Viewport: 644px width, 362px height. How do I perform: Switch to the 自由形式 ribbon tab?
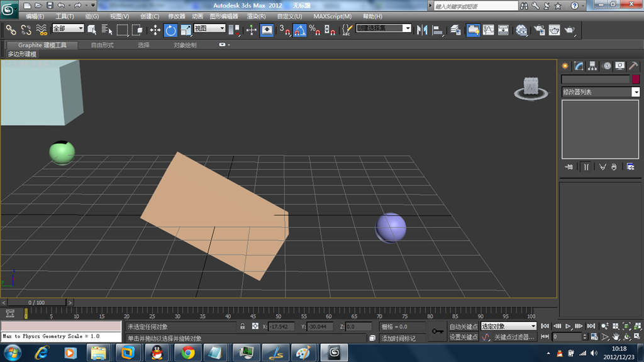103,45
